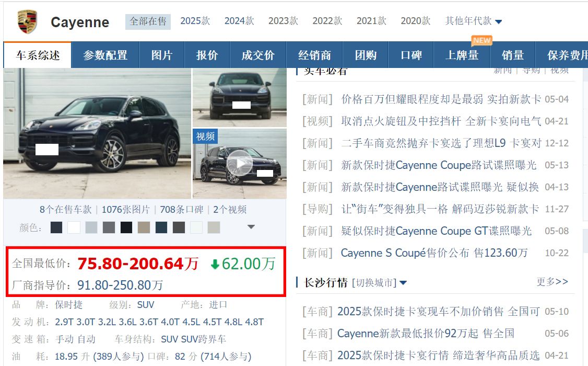This screenshot has height=366, width=588.
Task: Open news 新款保时捷Cayenne Coupe路试谍照曝光
Action: [439, 165]
